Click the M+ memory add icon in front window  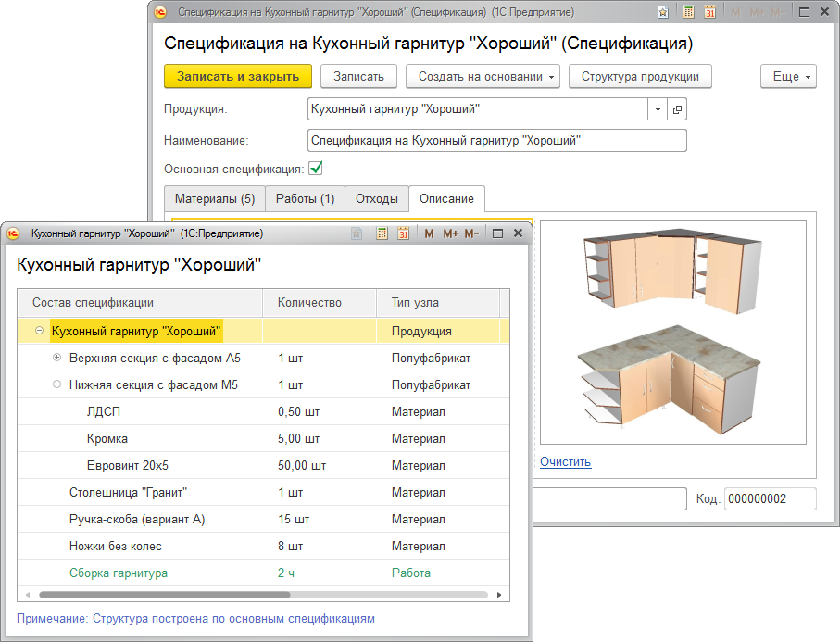(451, 233)
